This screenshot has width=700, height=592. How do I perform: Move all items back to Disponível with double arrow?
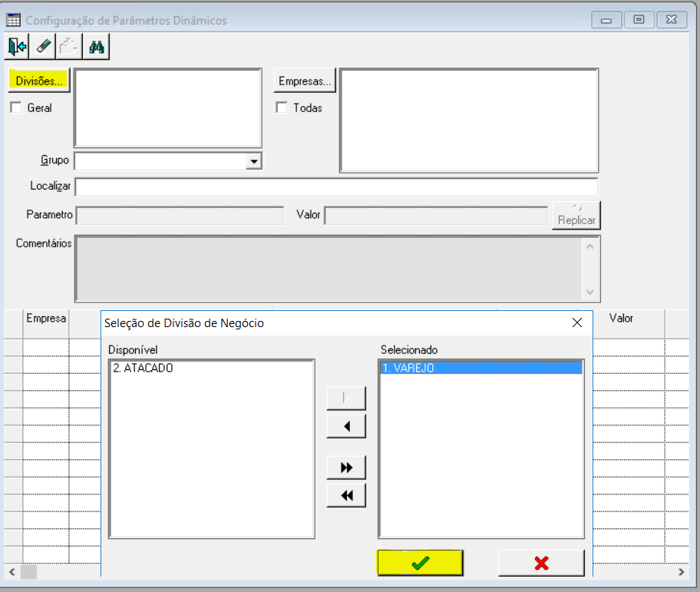point(346,495)
